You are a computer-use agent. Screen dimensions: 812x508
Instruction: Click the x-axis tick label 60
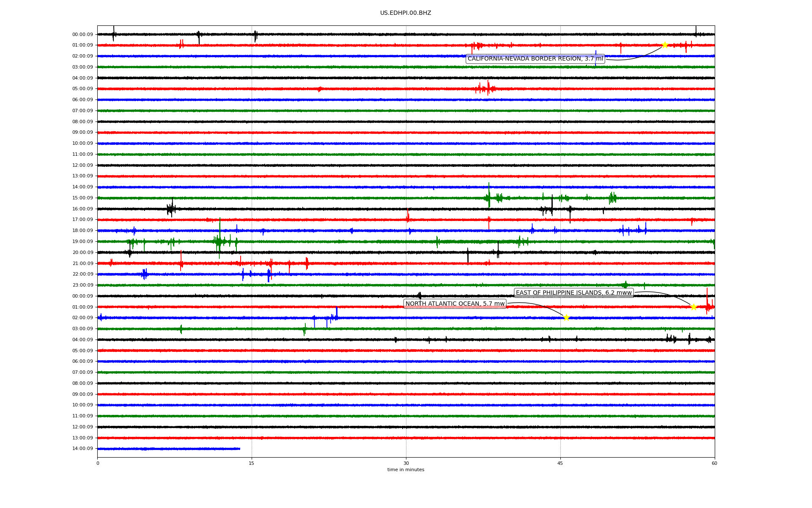[714, 463]
